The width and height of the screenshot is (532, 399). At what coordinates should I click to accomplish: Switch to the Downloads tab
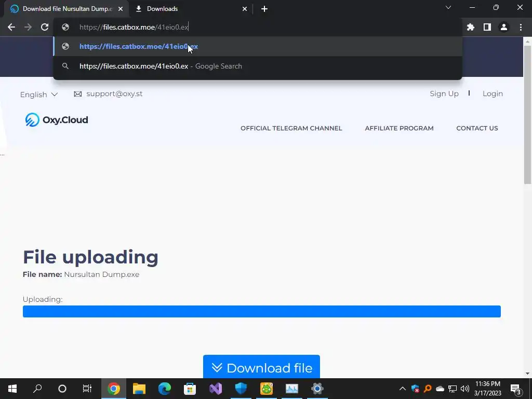pyautogui.click(x=191, y=9)
